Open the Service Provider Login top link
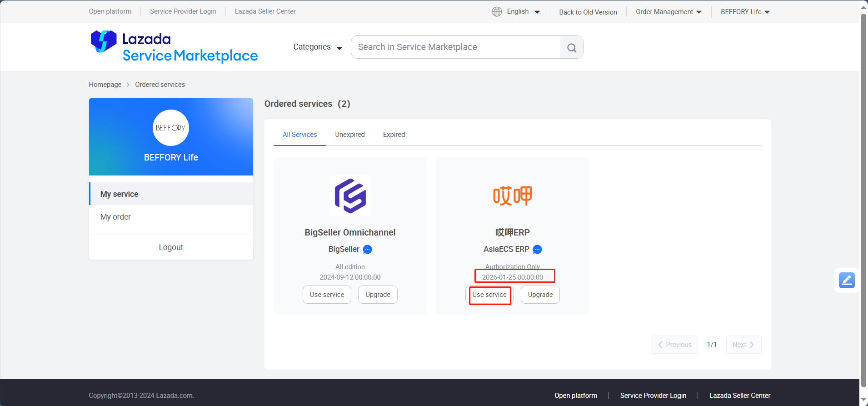868x406 pixels. (183, 11)
